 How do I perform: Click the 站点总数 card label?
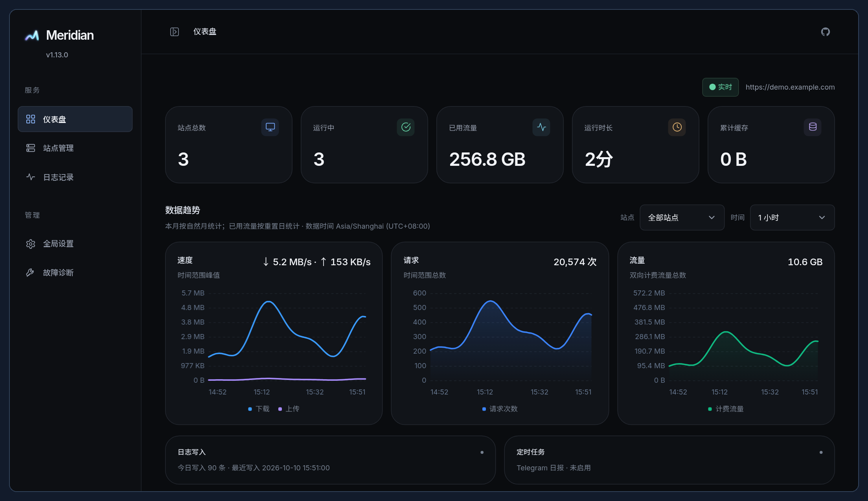191,128
